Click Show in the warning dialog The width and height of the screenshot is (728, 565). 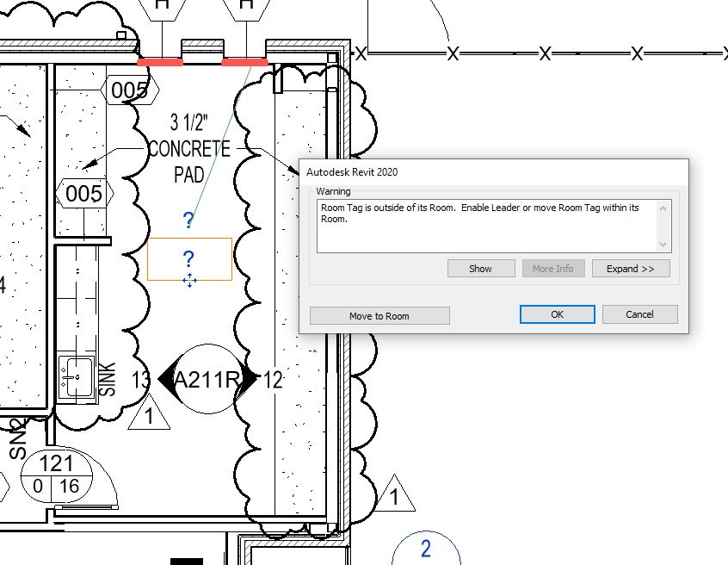(x=481, y=269)
